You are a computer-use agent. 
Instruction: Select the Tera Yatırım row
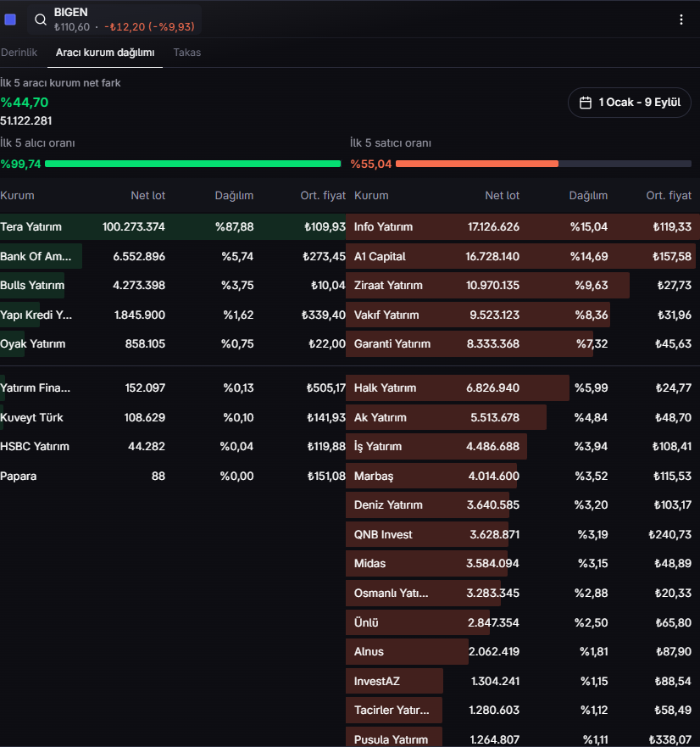coord(173,226)
